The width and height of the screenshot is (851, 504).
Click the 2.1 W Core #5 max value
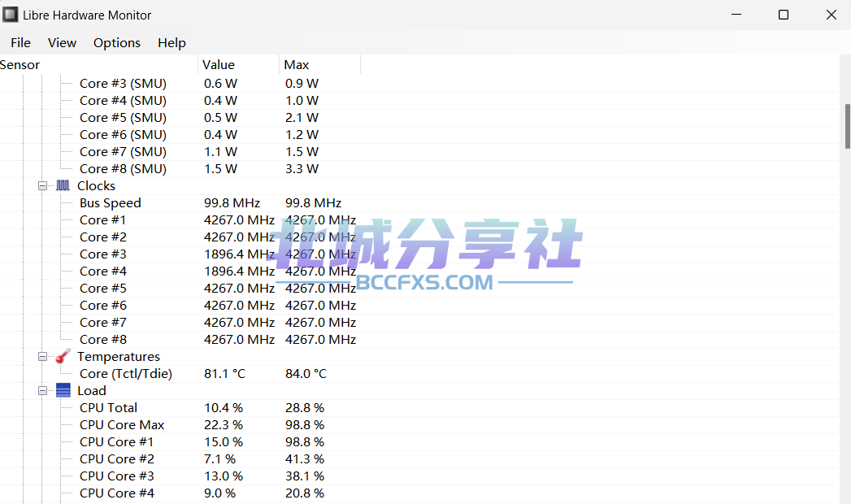302,118
